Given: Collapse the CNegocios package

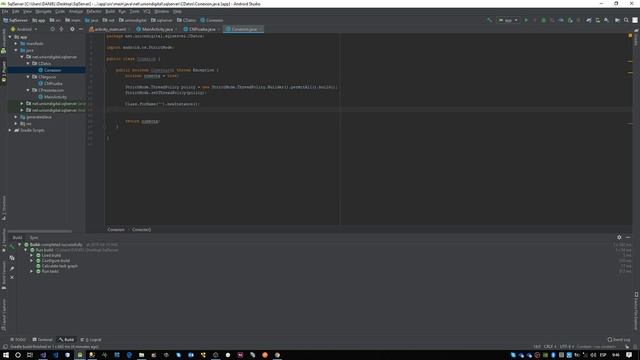Looking at the screenshot, I should [28, 77].
